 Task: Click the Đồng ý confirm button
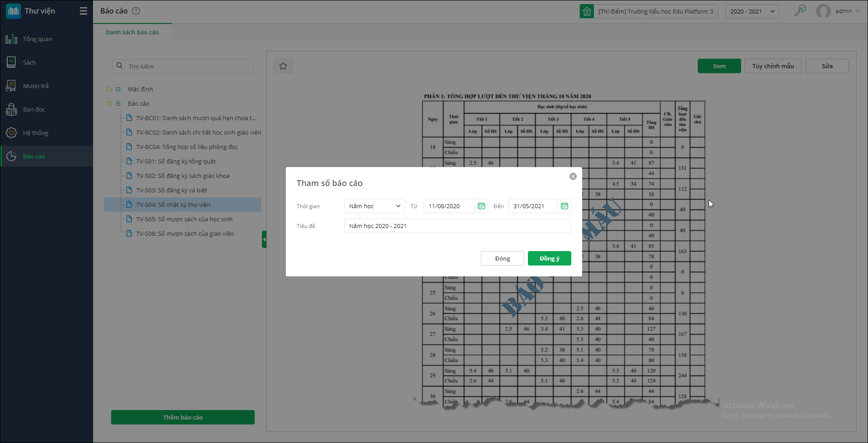[550, 258]
